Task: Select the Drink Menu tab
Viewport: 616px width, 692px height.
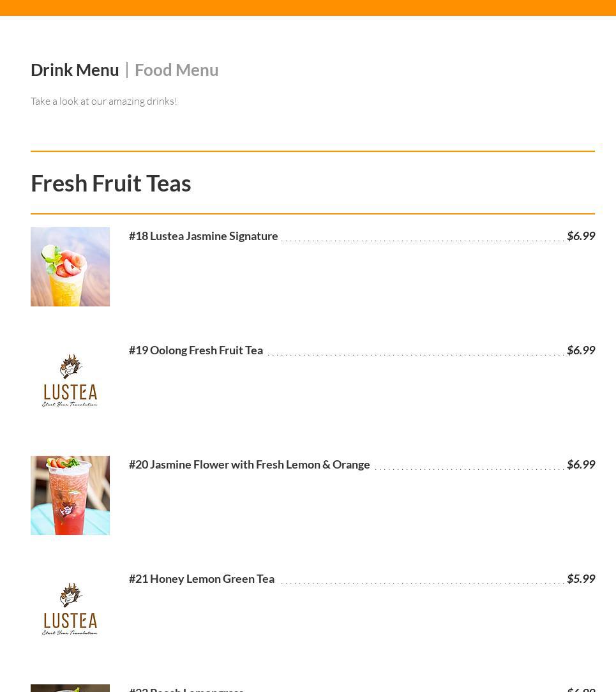Action: pyautogui.click(x=75, y=70)
